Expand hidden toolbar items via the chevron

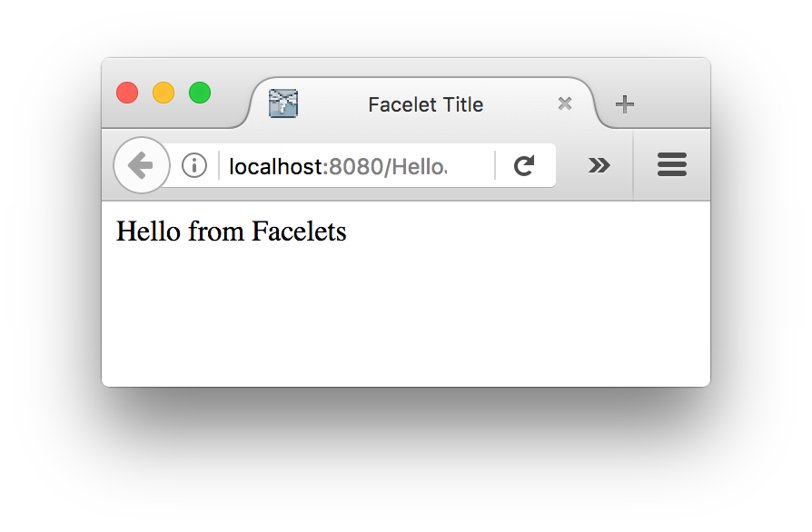(599, 165)
